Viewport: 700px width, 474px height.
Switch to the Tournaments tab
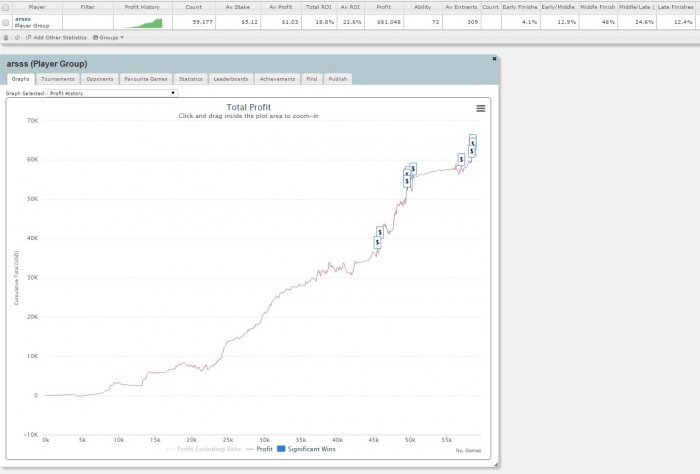(58, 78)
